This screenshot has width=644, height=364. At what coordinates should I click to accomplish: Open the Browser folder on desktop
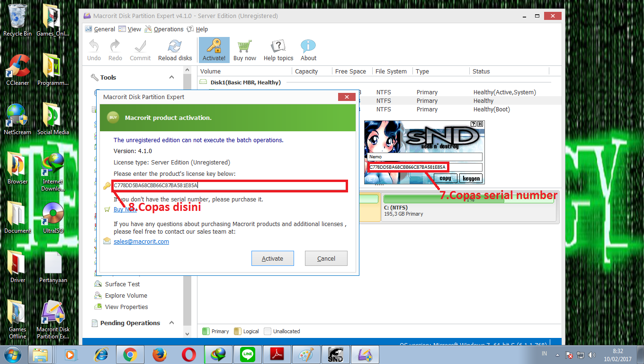[18, 168]
